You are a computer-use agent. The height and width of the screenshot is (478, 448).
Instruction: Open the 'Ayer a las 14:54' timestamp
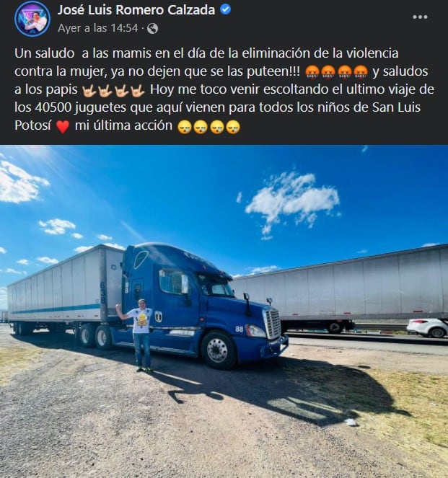click(x=98, y=28)
